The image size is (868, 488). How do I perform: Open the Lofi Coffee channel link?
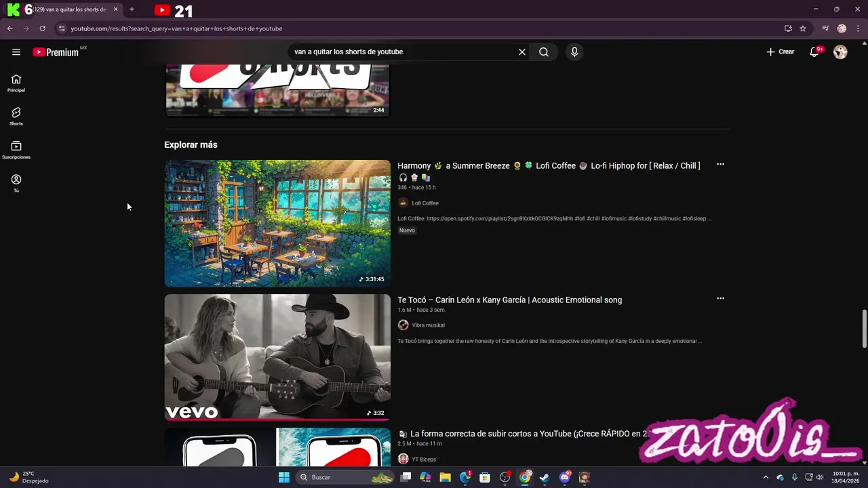[x=425, y=203]
